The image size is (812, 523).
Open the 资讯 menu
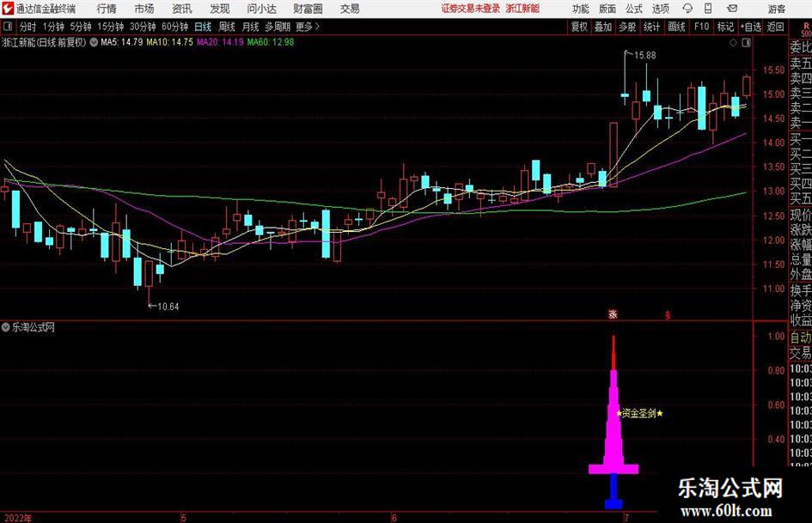[182, 9]
